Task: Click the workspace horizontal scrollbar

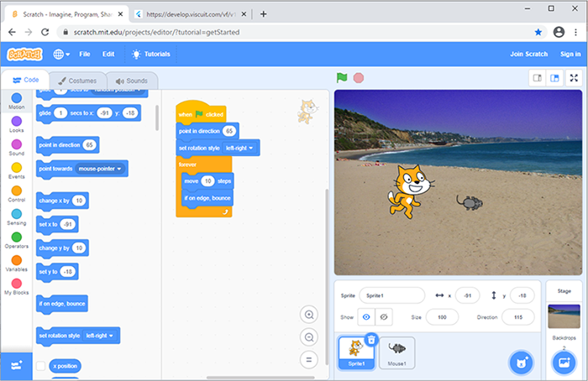Action: pyautogui.click(x=260, y=378)
